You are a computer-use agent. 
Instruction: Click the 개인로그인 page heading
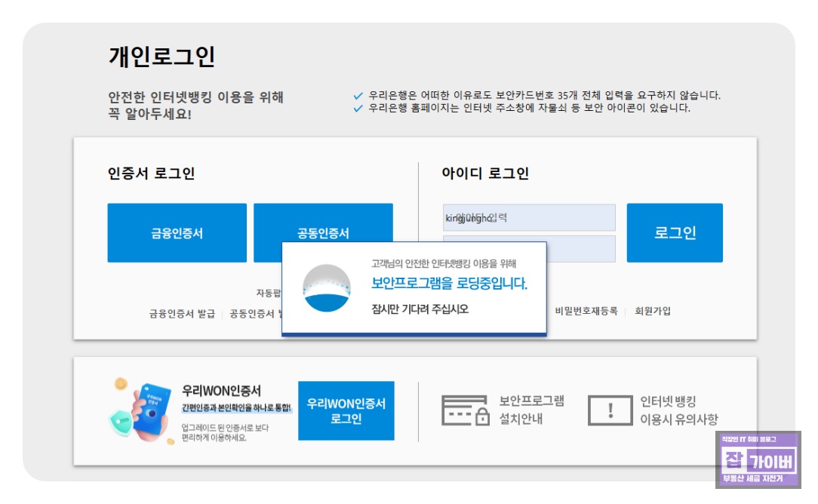click(x=161, y=57)
